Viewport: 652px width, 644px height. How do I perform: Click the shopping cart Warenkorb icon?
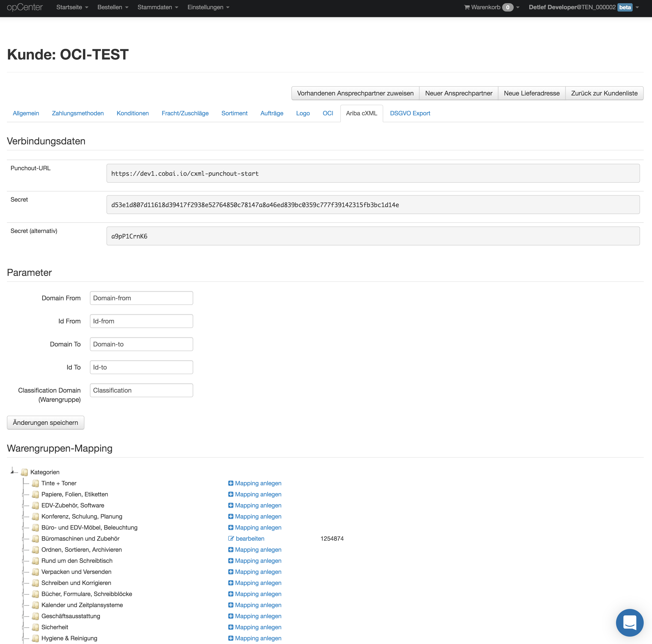tap(467, 7)
